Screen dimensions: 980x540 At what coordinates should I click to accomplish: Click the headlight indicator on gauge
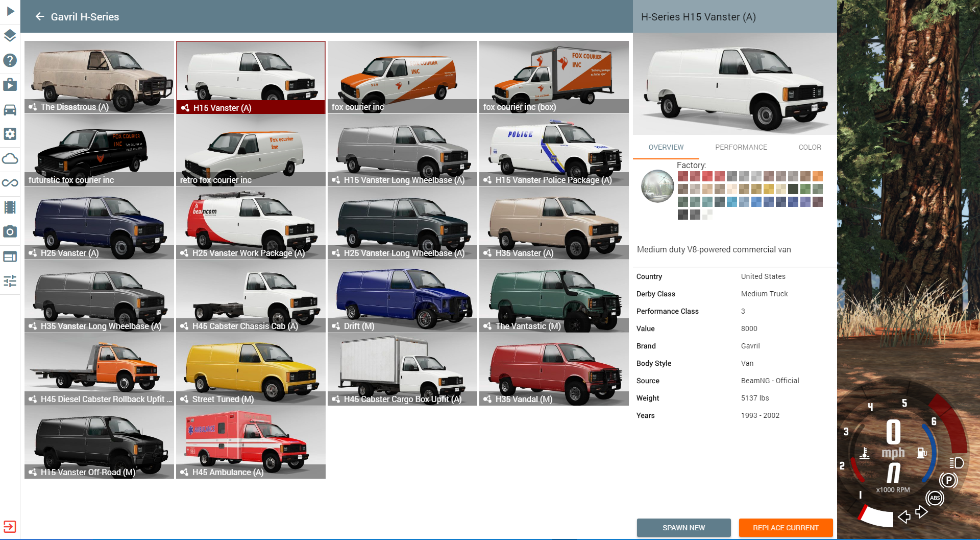pos(957,463)
